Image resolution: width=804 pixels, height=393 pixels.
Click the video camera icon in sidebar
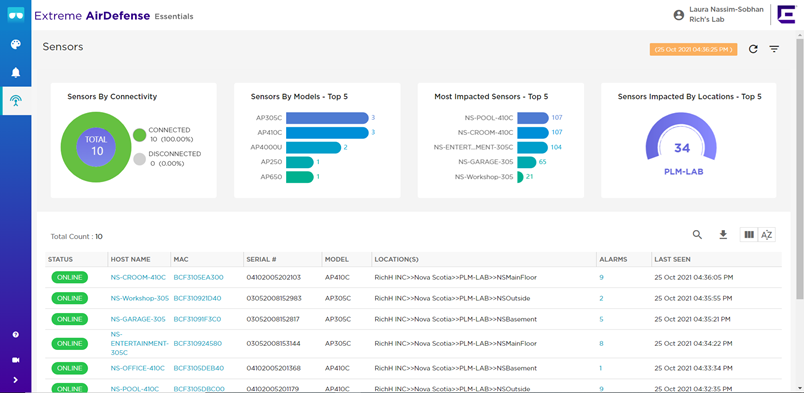point(15,360)
